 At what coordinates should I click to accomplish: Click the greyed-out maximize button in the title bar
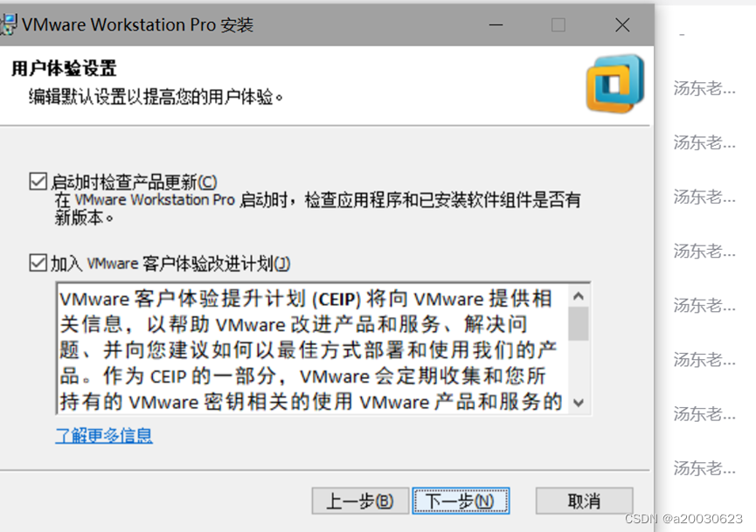(x=558, y=24)
